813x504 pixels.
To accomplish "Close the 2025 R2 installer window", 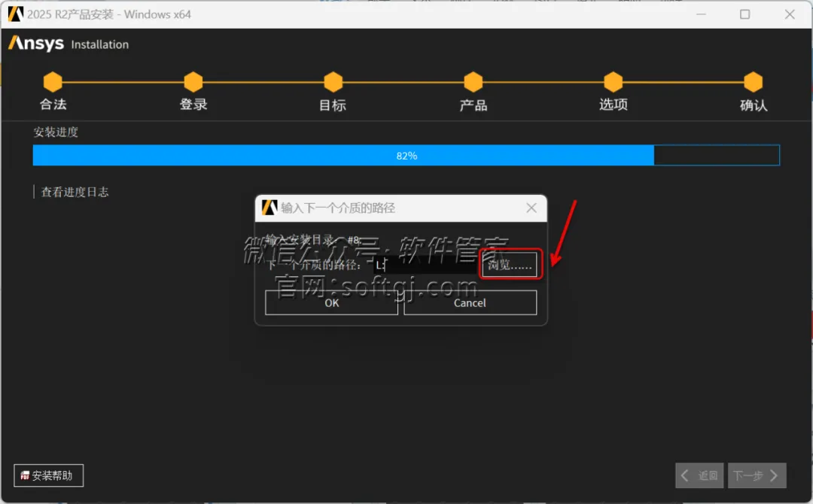I will pyautogui.click(x=790, y=14).
